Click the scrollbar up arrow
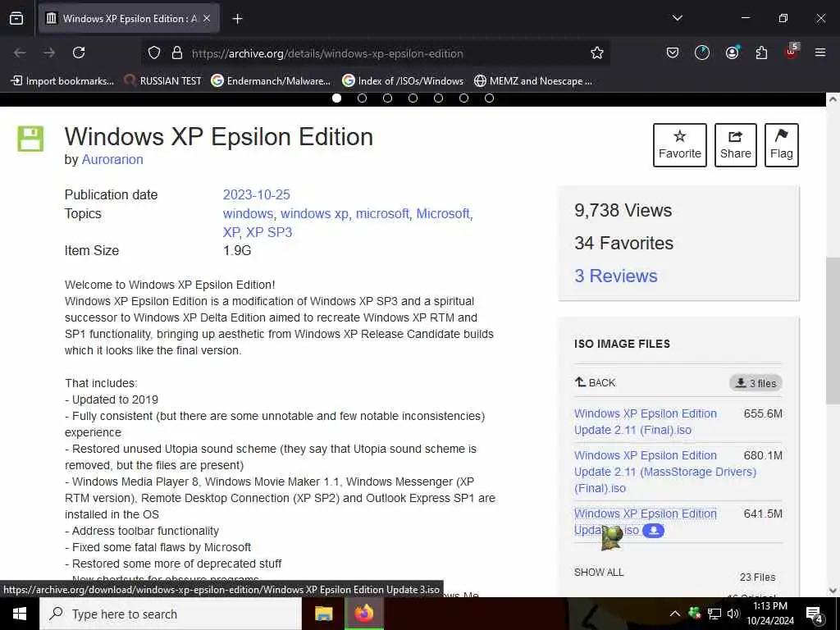 (833, 99)
